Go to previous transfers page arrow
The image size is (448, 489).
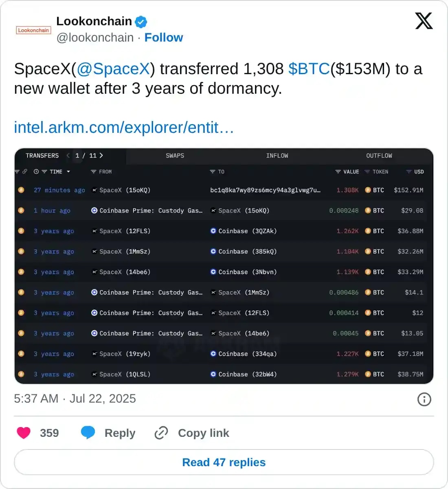click(68, 155)
